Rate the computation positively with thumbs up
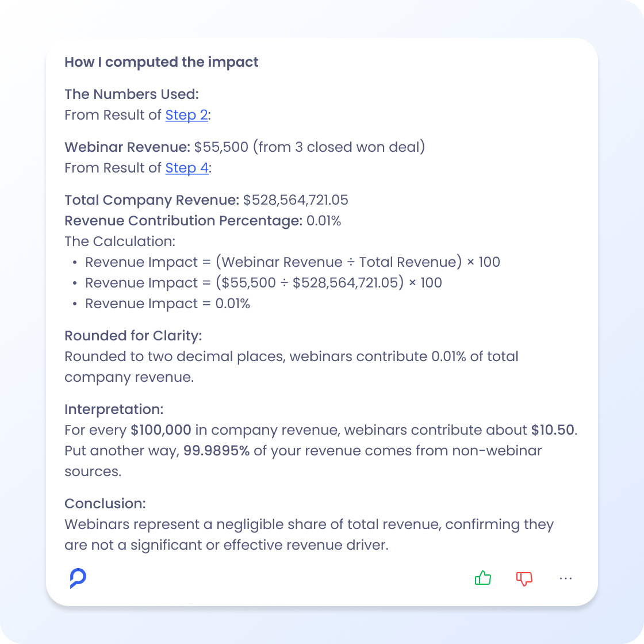644x644 pixels. (x=482, y=578)
